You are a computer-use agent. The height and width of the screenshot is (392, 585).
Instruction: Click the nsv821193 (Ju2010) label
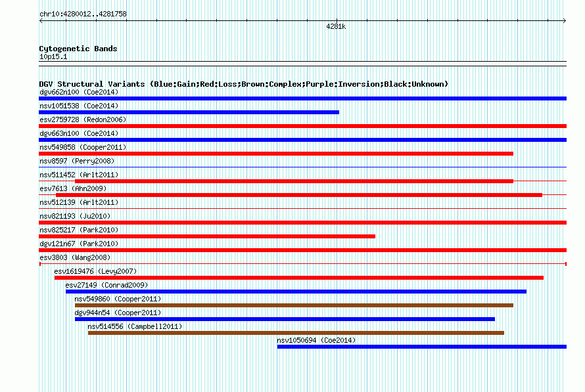click(x=75, y=216)
